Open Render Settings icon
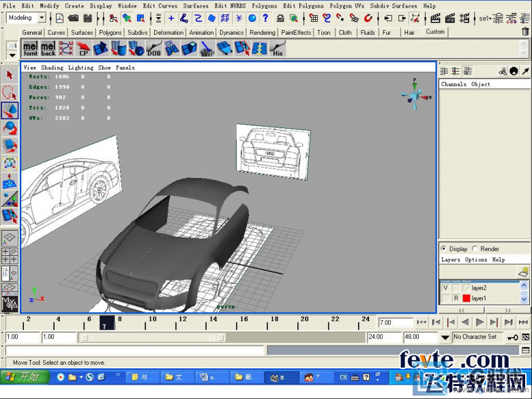 [464, 18]
